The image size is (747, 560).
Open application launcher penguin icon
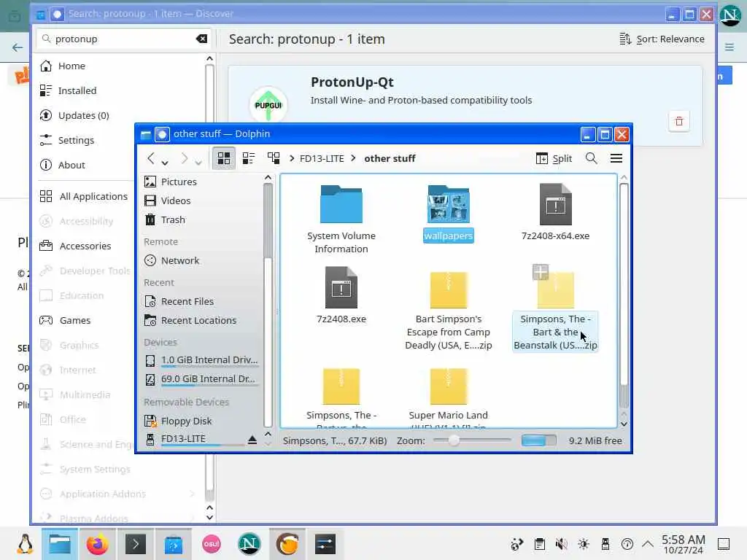(25, 544)
